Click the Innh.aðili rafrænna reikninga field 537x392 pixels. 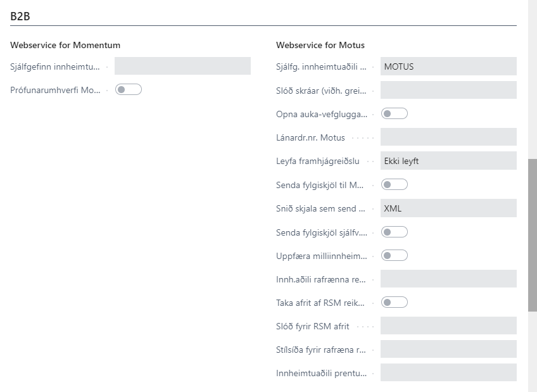(448, 279)
